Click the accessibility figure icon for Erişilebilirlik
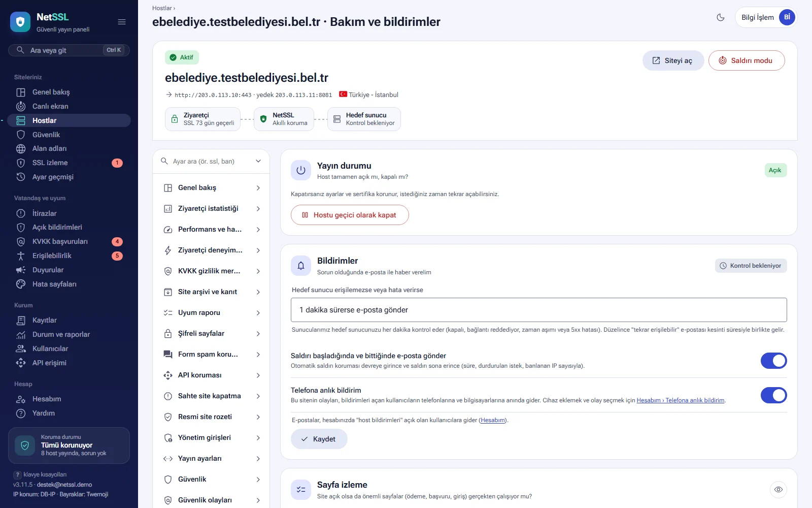 pos(21,256)
